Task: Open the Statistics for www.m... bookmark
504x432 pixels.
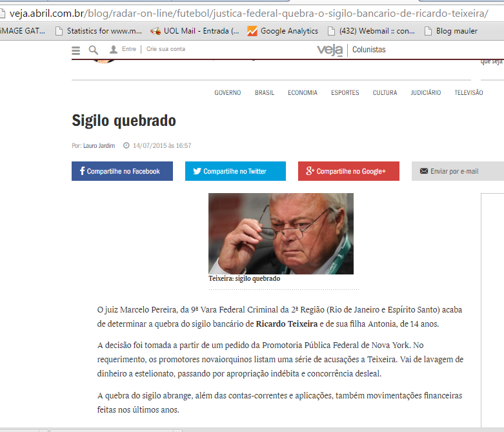Action: pyautogui.click(x=99, y=31)
